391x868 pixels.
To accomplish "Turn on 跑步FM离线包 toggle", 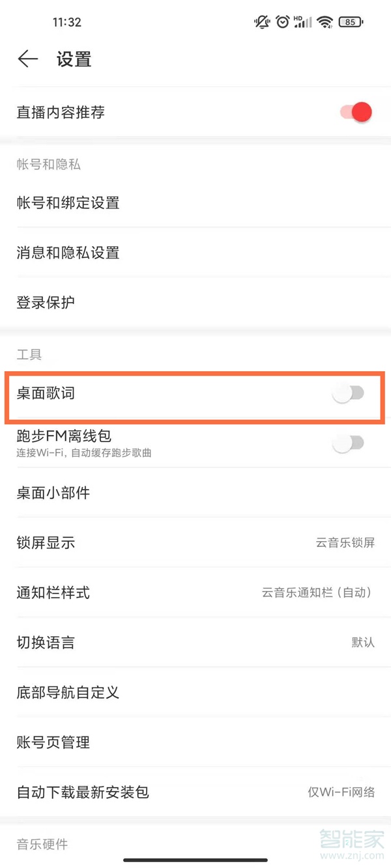I will click(x=349, y=443).
